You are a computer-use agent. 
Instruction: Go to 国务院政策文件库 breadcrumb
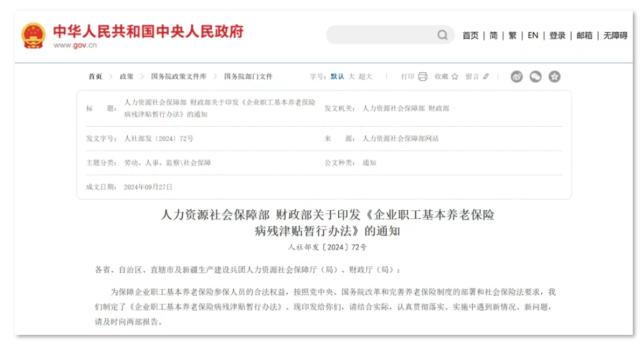tap(178, 77)
